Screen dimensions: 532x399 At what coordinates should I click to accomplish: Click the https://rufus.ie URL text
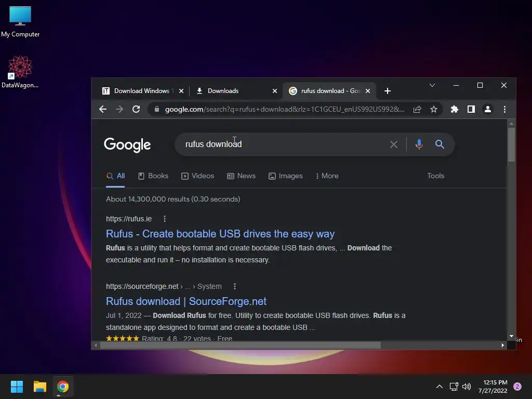(x=129, y=219)
